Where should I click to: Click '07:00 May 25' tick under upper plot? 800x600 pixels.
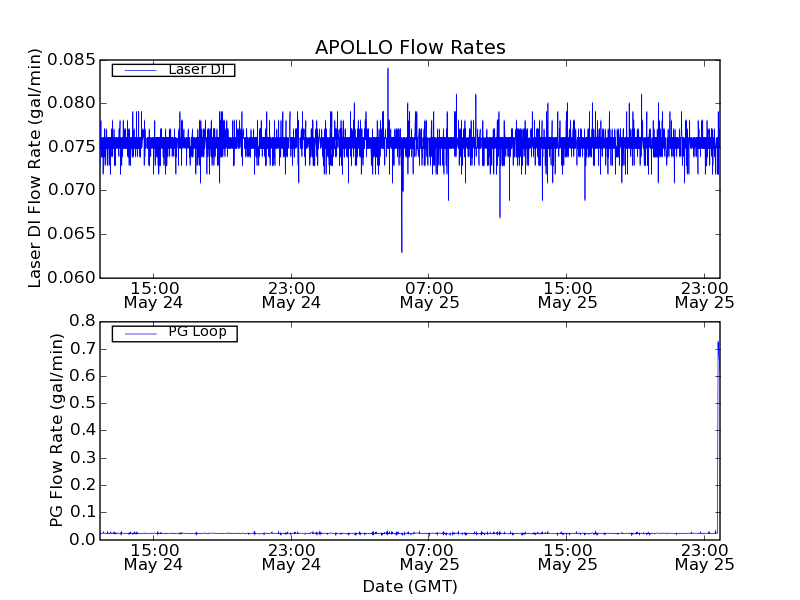coord(429,294)
